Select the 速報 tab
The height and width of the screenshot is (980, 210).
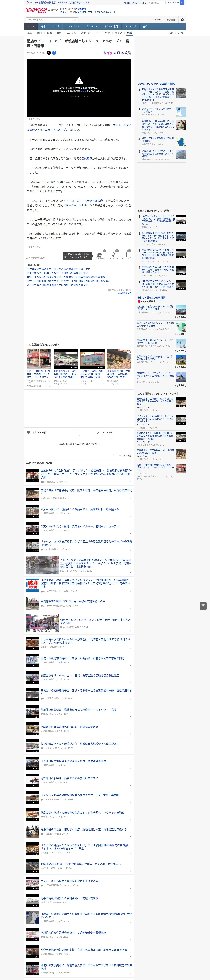[x=43, y=27]
